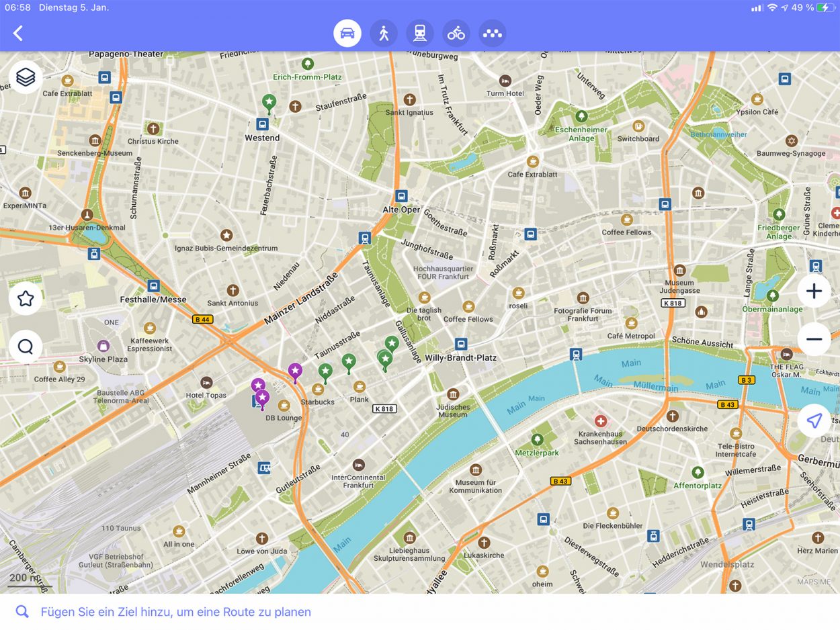Open the Liebieghaus Skulpturensammlung marker
840x630 pixels.
pyautogui.click(x=410, y=537)
